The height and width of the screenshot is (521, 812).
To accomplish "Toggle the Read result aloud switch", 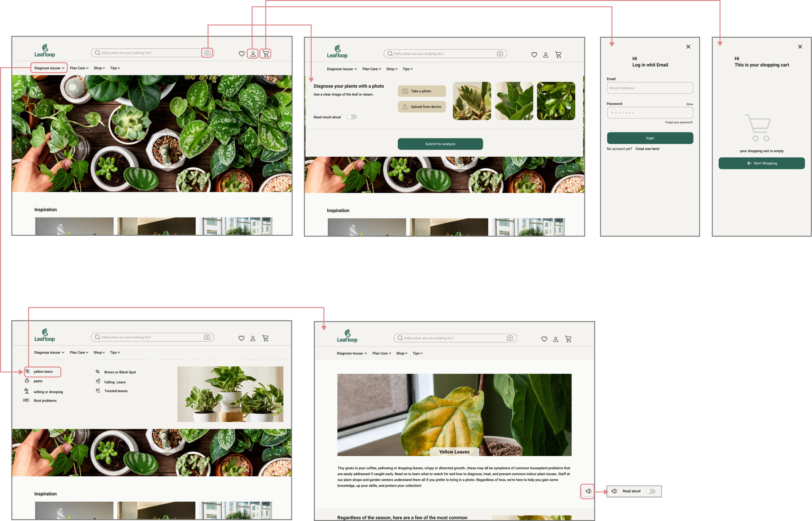I will pyautogui.click(x=351, y=117).
